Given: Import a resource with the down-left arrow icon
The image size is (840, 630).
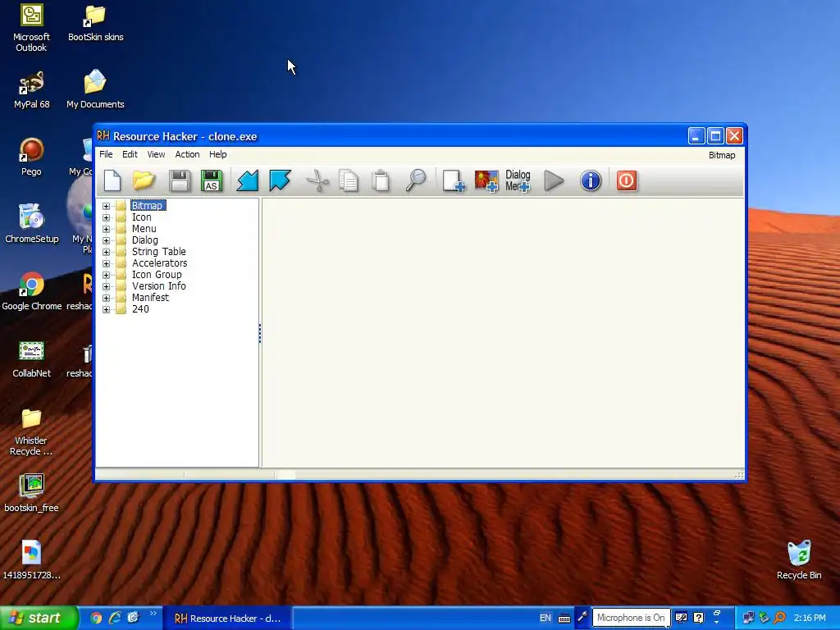Looking at the screenshot, I should click(x=248, y=180).
